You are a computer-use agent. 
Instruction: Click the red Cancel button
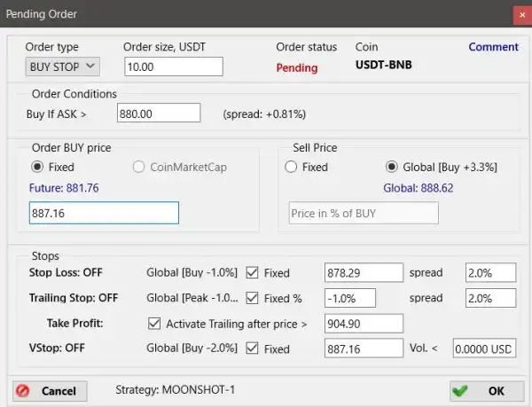[50, 390]
